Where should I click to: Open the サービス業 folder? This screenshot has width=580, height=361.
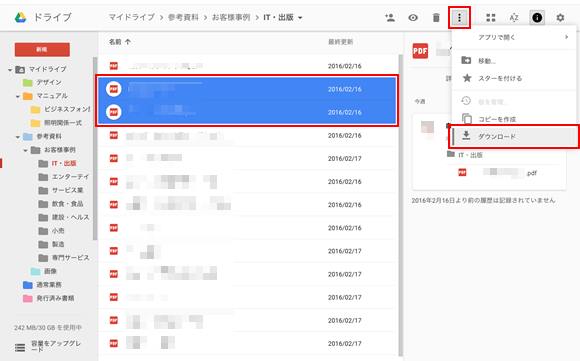click(x=67, y=190)
